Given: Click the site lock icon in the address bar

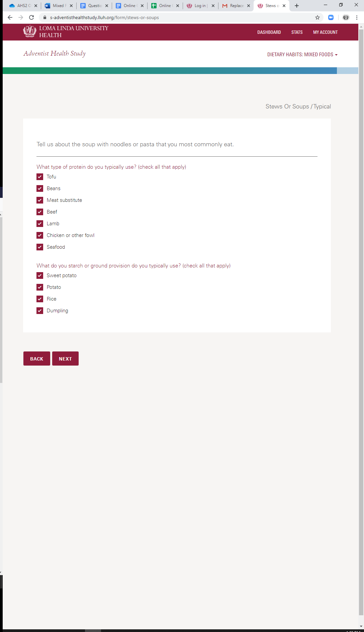Looking at the screenshot, I should click(45, 17).
